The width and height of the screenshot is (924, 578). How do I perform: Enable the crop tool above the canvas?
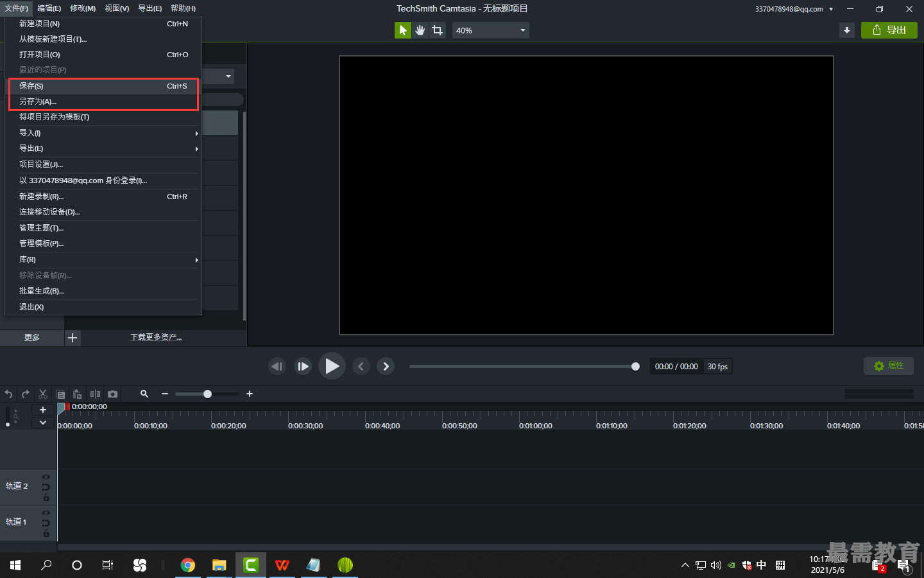click(438, 30)
